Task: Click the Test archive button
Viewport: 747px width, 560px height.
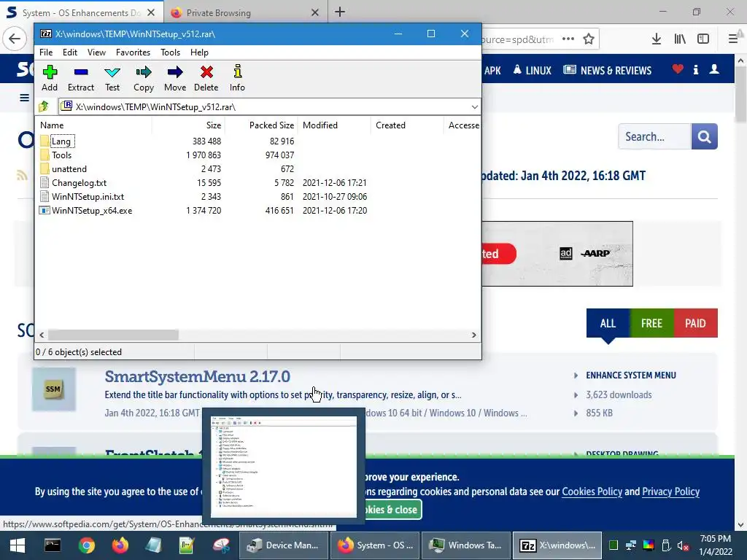Action: 112,78
